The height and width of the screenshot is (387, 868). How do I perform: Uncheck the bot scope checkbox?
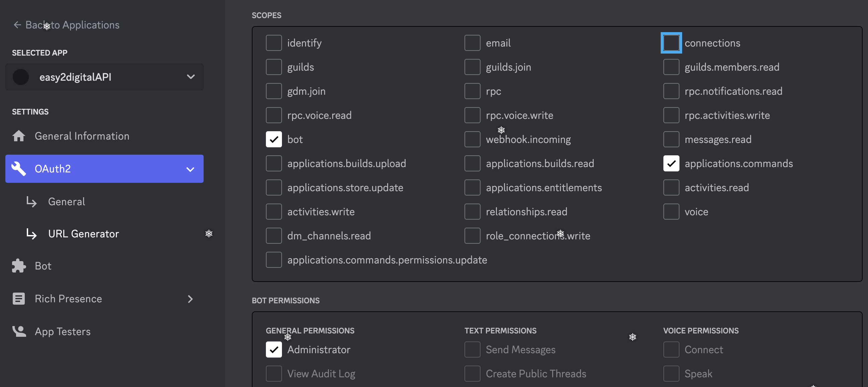tap(274, 140)
